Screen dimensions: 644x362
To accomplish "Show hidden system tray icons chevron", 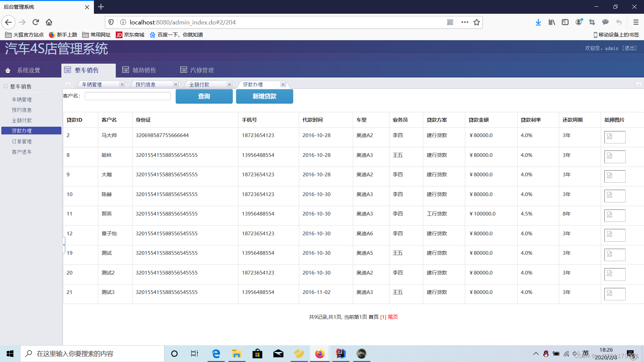I will [x=536, y=354].
